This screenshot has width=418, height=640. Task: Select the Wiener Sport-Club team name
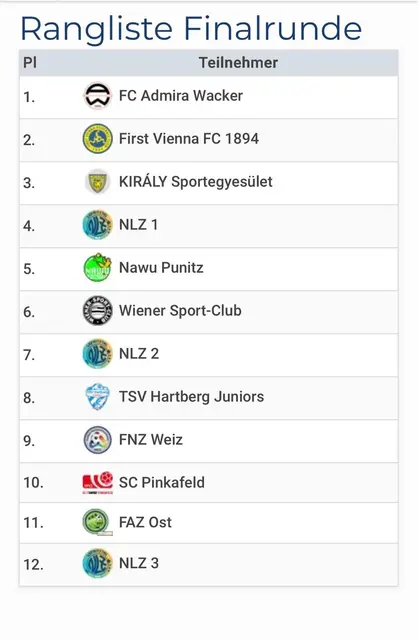(x=180, y=311)
